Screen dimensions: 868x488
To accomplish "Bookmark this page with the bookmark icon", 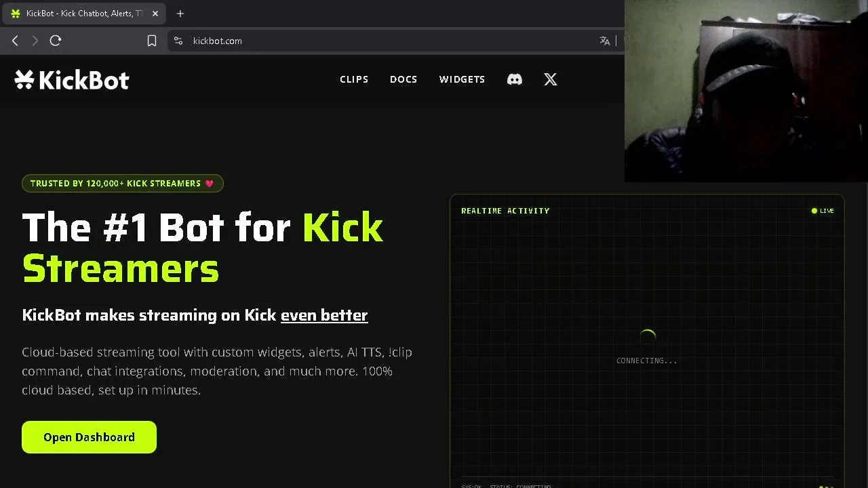I will coord(152,41).
